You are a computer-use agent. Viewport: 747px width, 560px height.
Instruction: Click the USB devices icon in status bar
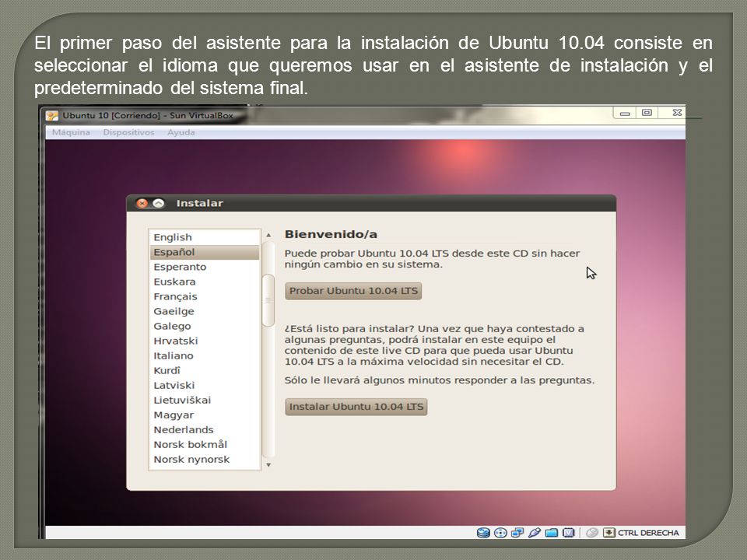click(535, 533)
